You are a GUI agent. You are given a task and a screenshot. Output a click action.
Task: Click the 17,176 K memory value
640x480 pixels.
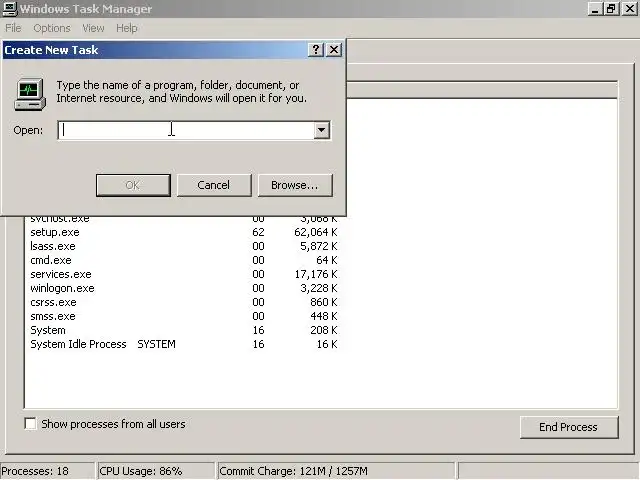click(316, 274)
